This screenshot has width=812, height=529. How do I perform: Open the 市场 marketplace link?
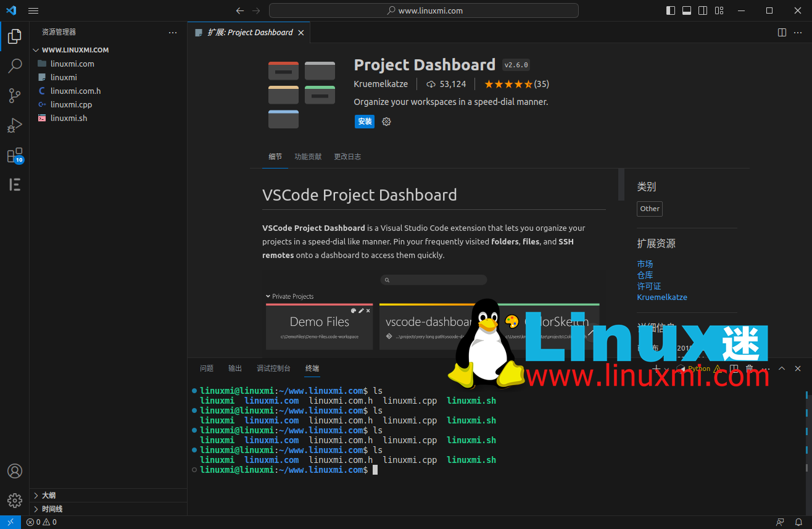pos(645,264)
